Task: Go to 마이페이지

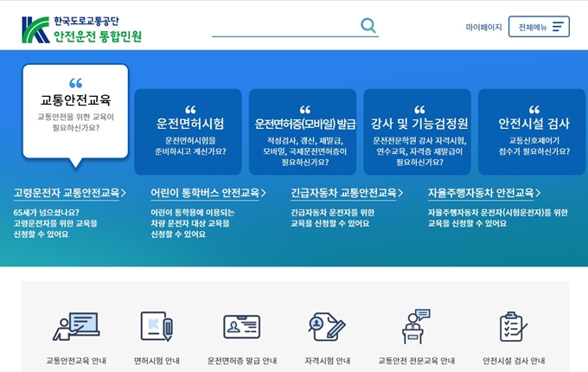Action: coord(483,27)
